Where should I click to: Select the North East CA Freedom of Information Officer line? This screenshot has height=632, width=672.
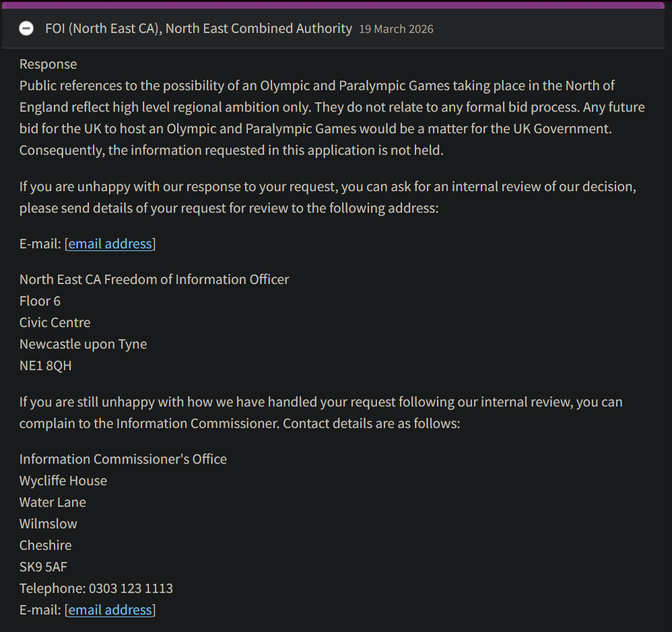tap(154, 279)
